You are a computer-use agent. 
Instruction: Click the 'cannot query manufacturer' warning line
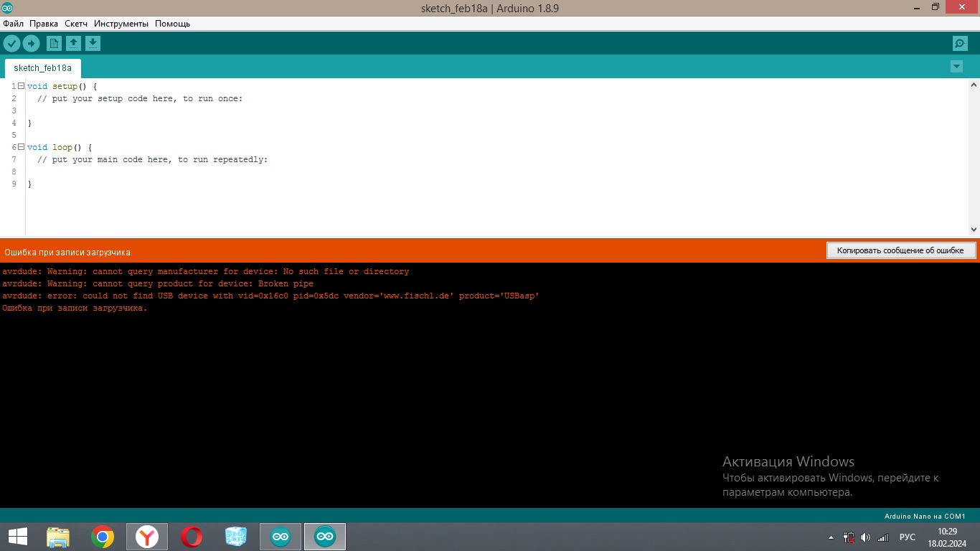(205, 272)
